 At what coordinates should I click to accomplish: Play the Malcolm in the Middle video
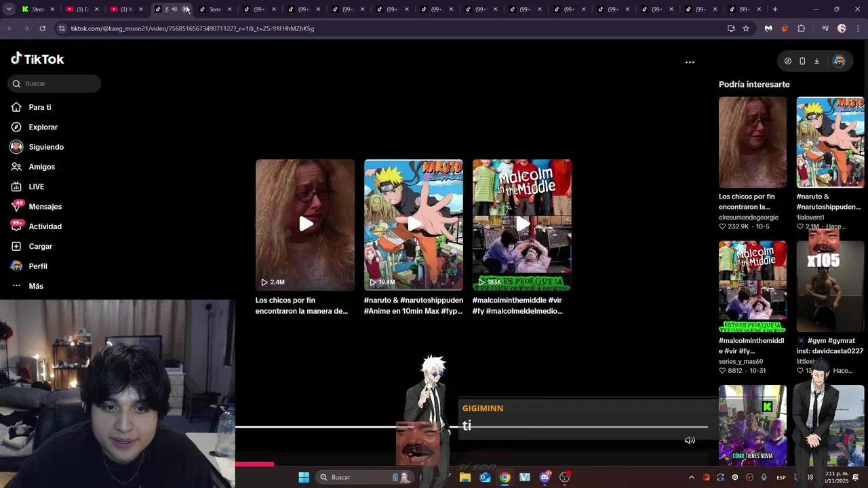522,224
